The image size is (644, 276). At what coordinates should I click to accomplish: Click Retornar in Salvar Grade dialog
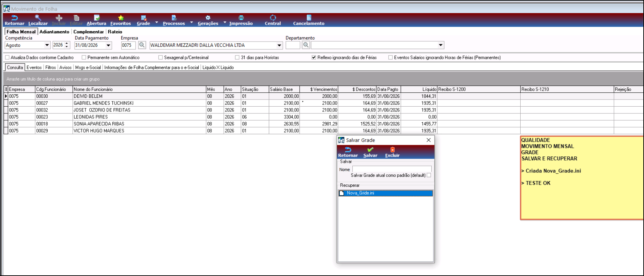[348, 152]
